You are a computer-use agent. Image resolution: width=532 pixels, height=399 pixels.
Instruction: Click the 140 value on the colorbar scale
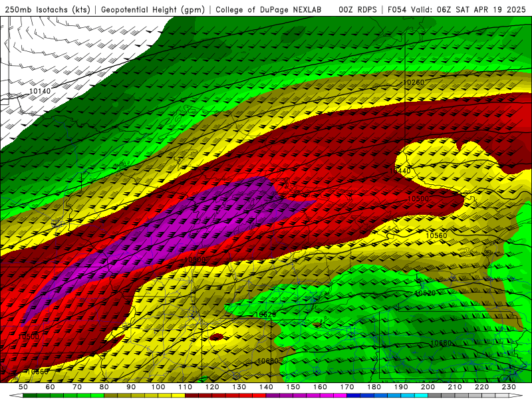(267, 387)
